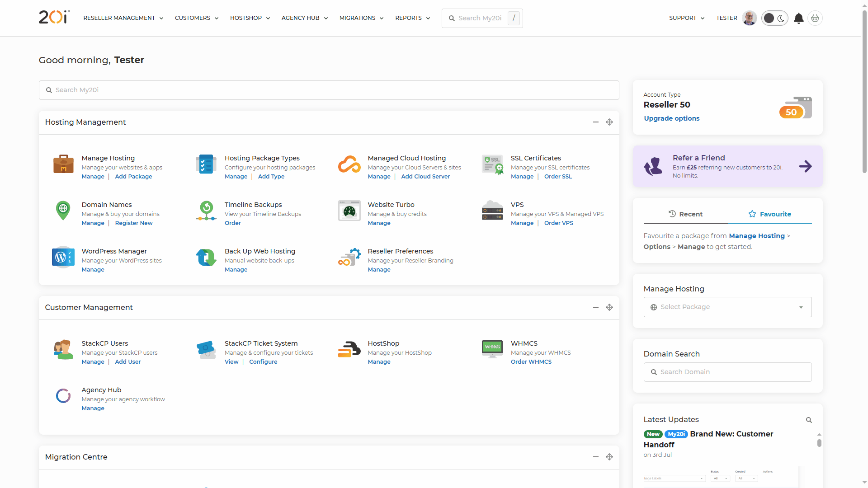Click the Agency Hub icon
Viewport: 868px width, 488px height.
coord(63,396)
